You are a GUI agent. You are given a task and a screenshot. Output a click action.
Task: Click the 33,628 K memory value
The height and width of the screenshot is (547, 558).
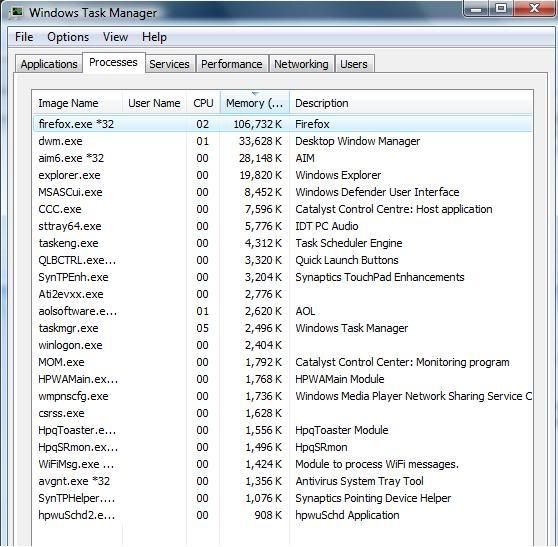tap(260, 141)
